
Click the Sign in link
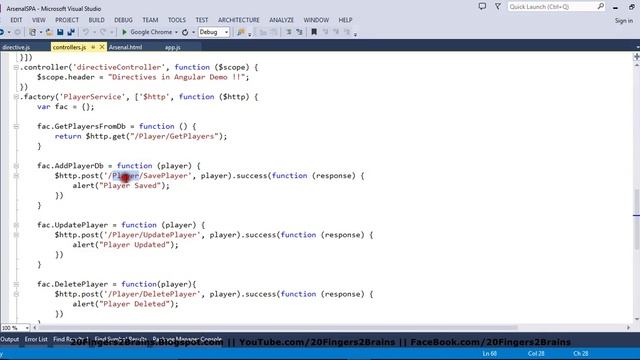tap(624, 20)
